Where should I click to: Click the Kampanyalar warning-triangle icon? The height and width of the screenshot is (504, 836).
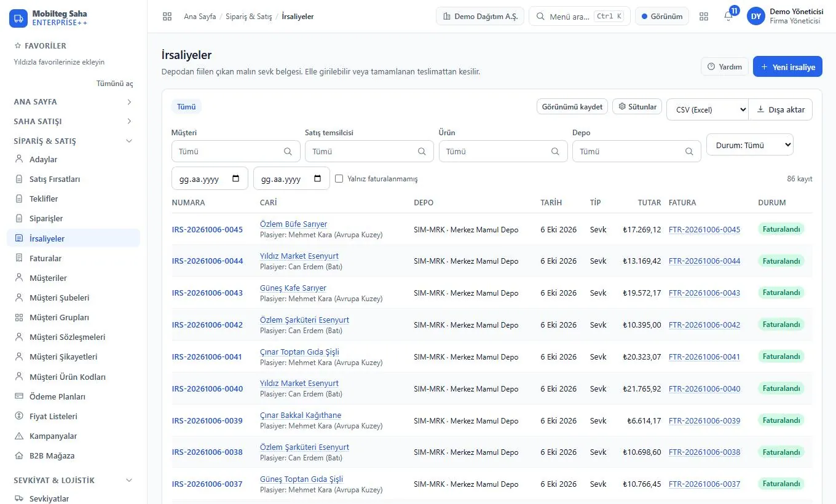click(x=18, y=436)
